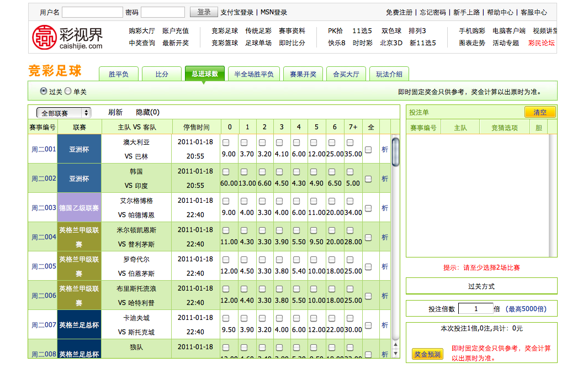The image size is (588, 368).
Task: Expand the 全部联赛 league dropdown
Action: point(63,113)
